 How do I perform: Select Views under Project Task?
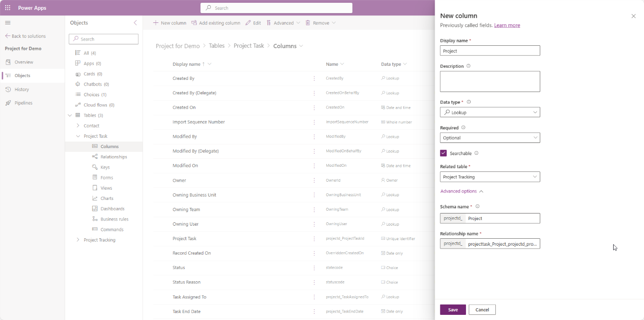click(x=106, y=188)
